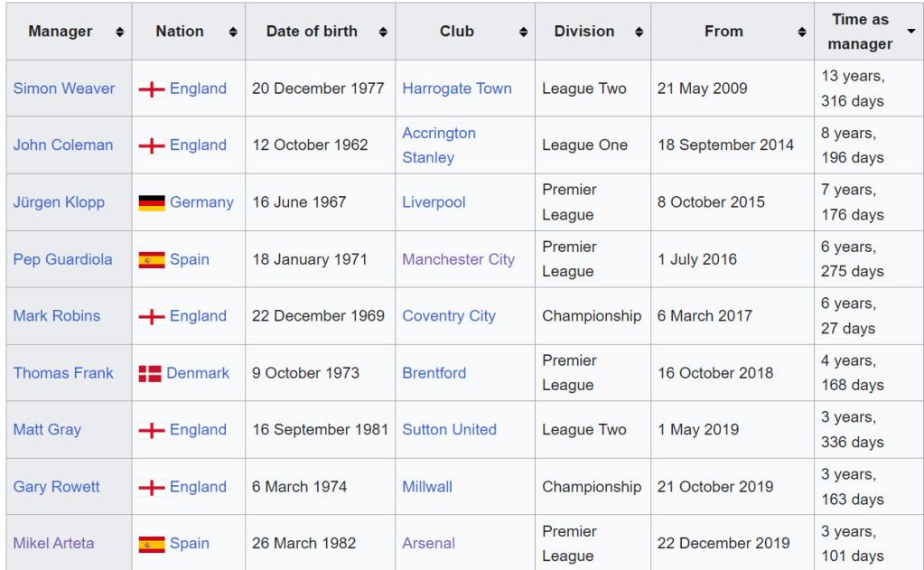Click Division column sort arrows
924x570 pixels.
(x=639, y=32)
